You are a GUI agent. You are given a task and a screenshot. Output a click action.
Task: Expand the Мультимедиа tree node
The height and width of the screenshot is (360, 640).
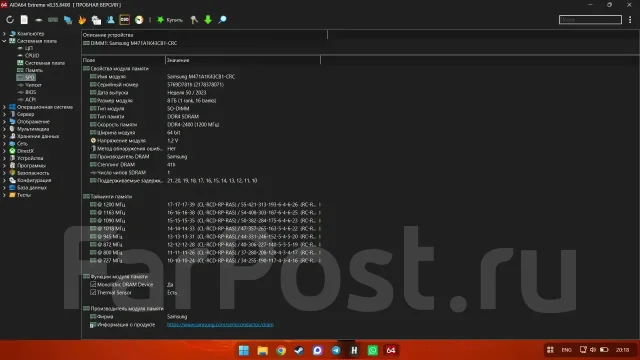4,129
